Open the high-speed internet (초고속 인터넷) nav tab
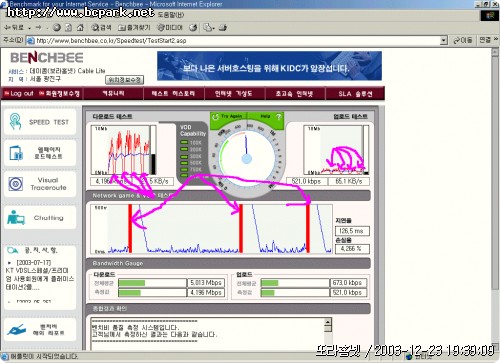The width and height of the screenshot is (500, 363). (294, 94)
